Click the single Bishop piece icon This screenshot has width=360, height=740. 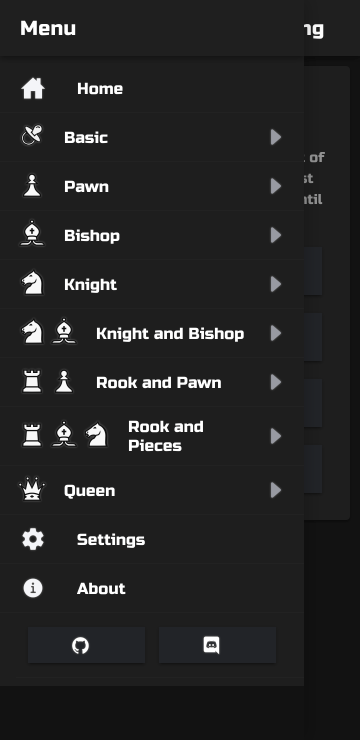click(32, 234)
